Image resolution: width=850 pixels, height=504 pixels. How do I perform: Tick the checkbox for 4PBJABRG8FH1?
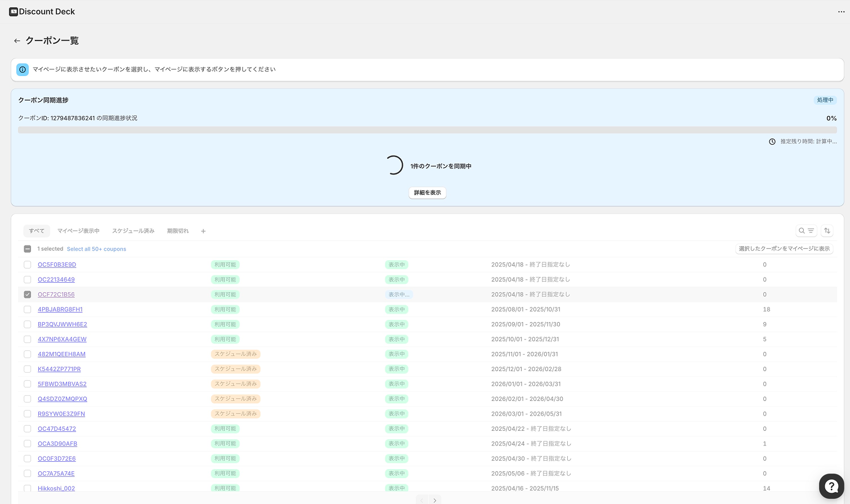tap(28, 310)
